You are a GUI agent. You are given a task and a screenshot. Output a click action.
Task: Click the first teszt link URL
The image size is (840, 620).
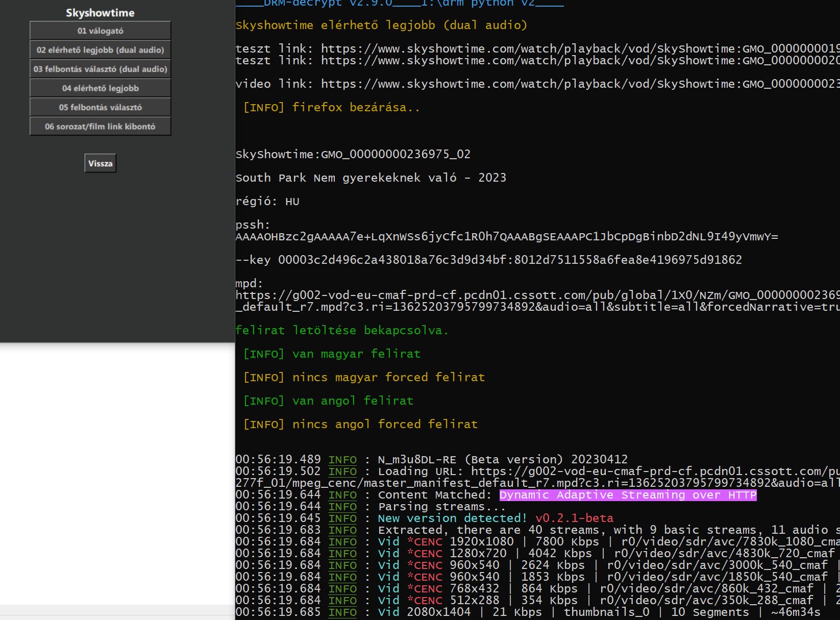(580, 48)
